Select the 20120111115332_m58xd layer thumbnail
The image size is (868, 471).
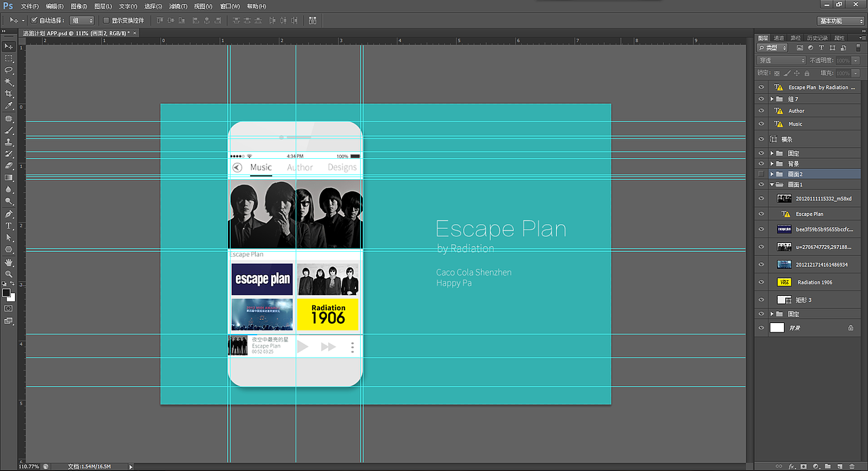784,198
